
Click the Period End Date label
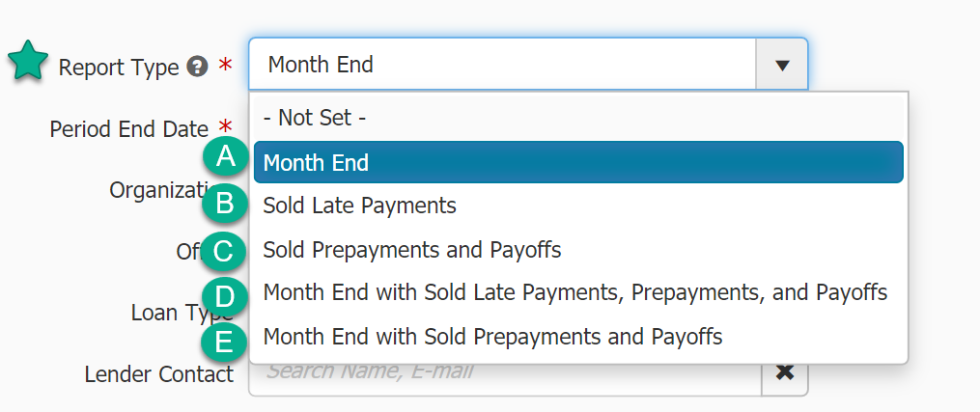[x=128, y=128]
